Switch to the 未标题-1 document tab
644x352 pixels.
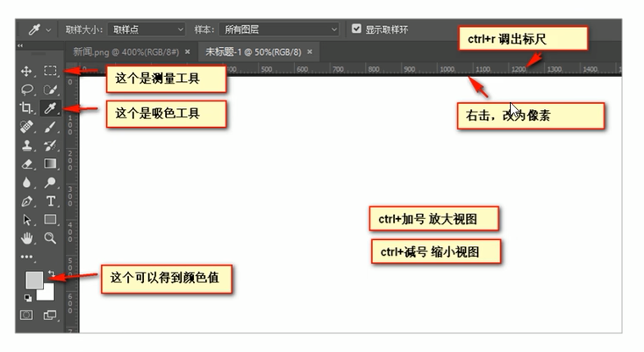(x=253, y=52)
